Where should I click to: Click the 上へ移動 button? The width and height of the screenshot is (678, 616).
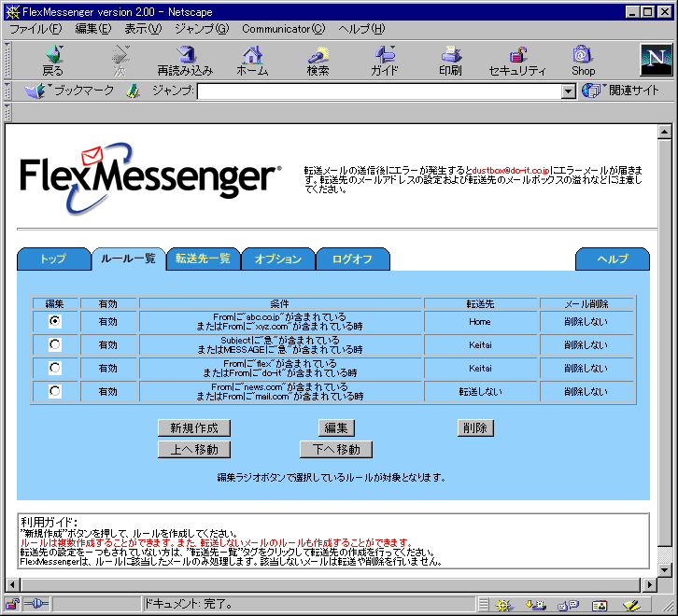[194, 450]
